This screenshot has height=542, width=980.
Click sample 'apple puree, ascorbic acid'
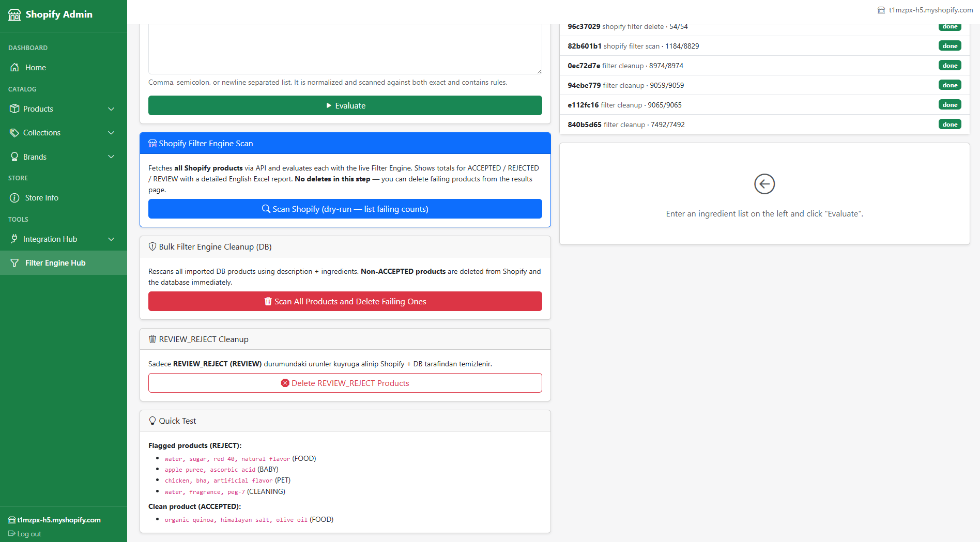(210, 470)
